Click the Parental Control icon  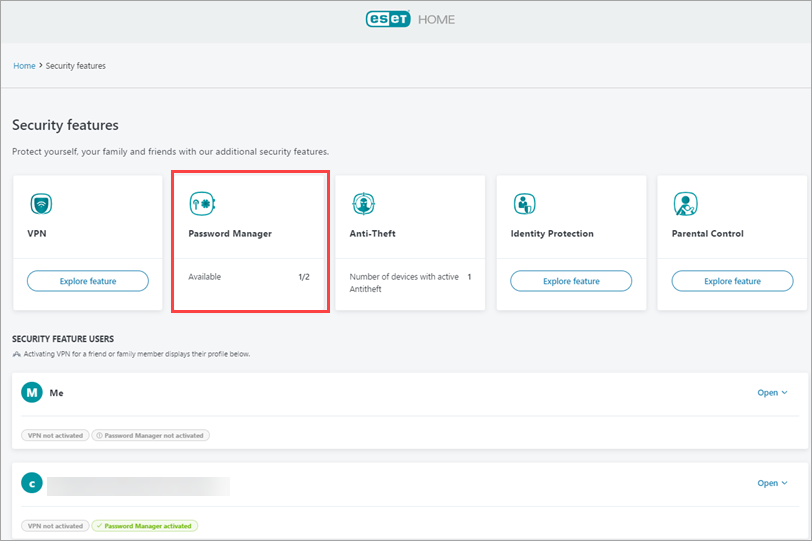[x=685, y=203]
